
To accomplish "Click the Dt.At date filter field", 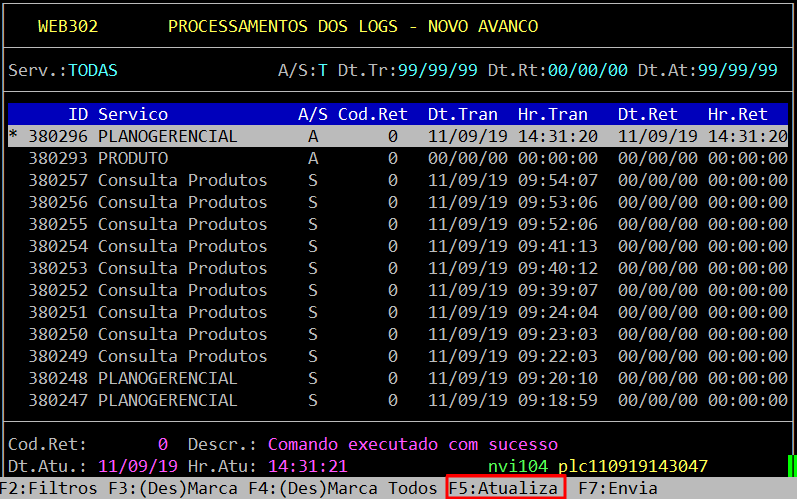I will coord(737,70).
